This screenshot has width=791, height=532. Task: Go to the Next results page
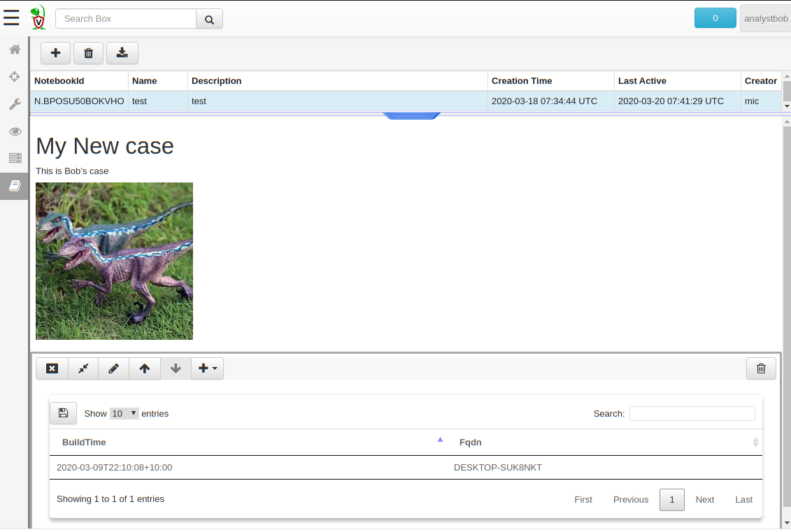coord(704,499)
